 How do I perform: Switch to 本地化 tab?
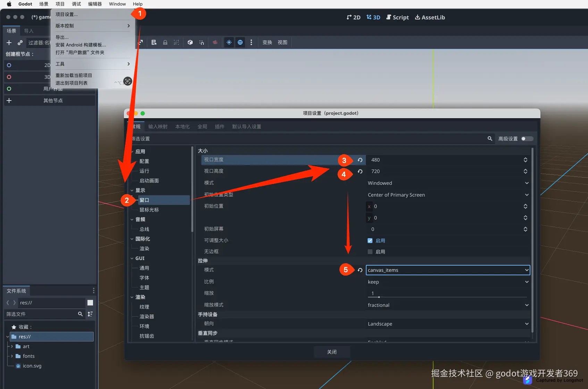click(x=183, y=127)
